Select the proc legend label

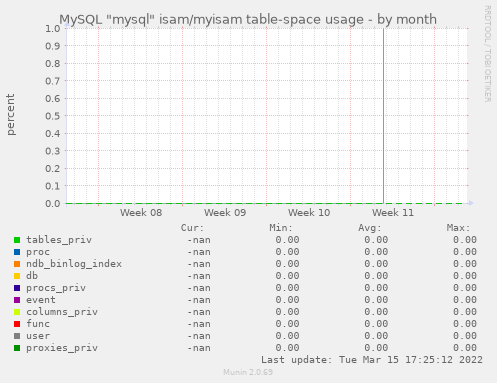[38, 252]
